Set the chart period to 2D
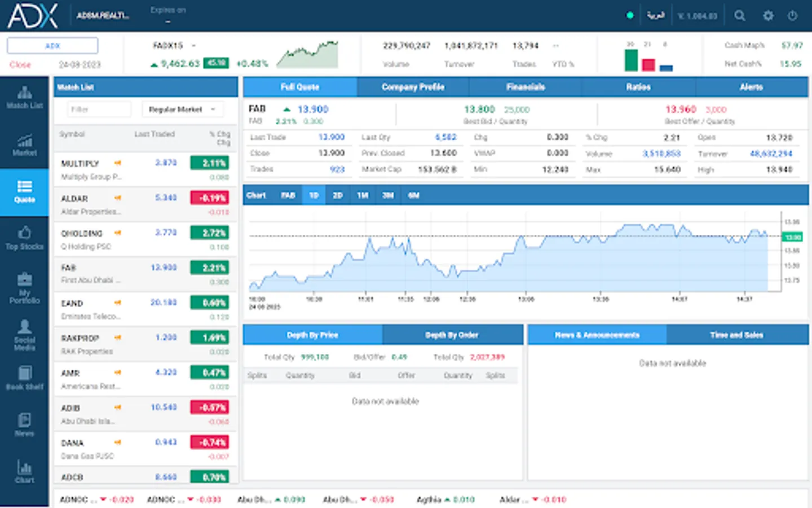Viewport: 812px width, 508px height. 338,195
